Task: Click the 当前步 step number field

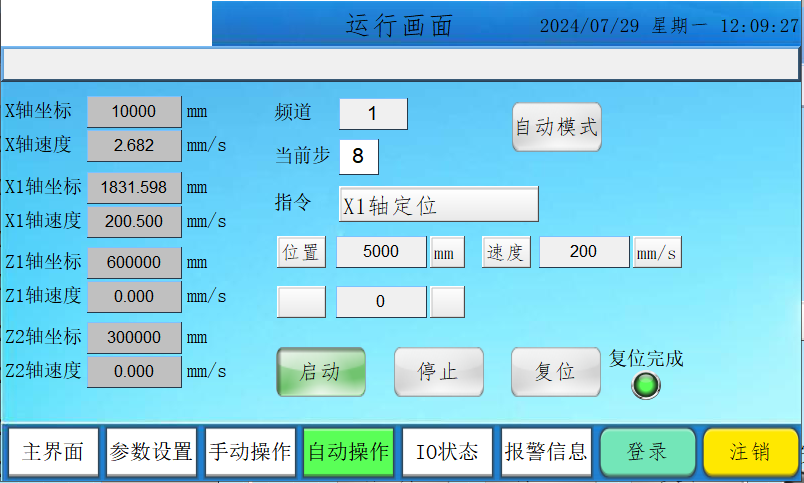Action: point(359,156)
